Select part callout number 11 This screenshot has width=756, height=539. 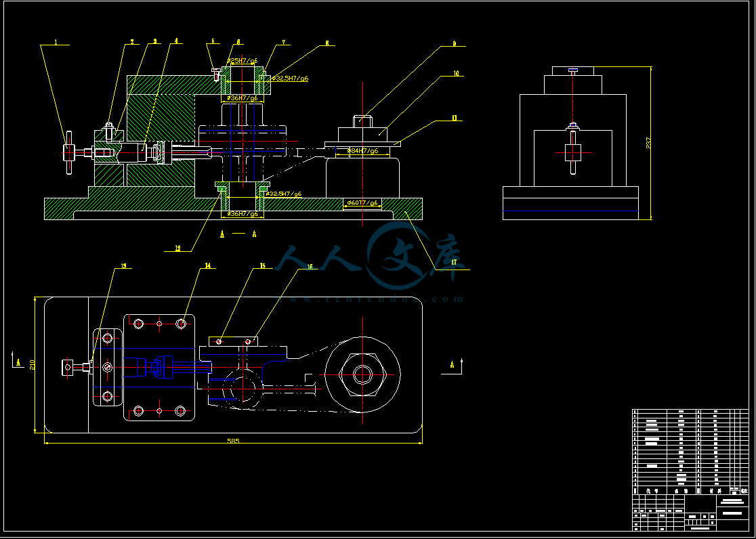coord(454,118)
